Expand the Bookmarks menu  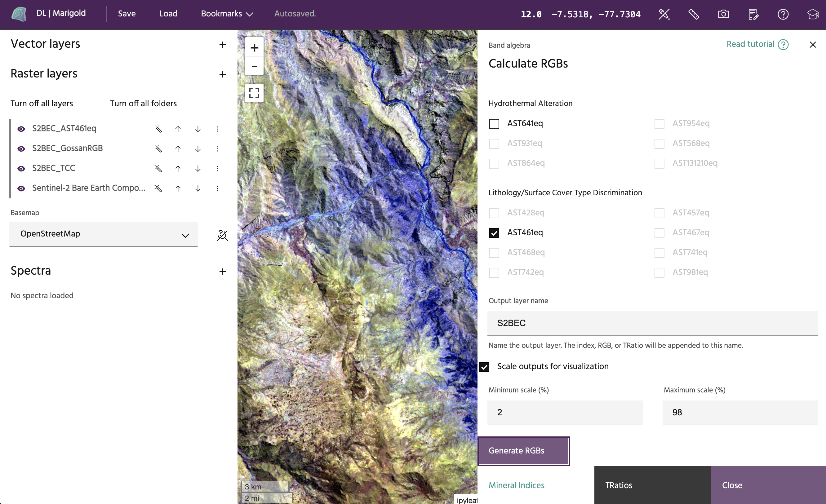pos(227,14)
